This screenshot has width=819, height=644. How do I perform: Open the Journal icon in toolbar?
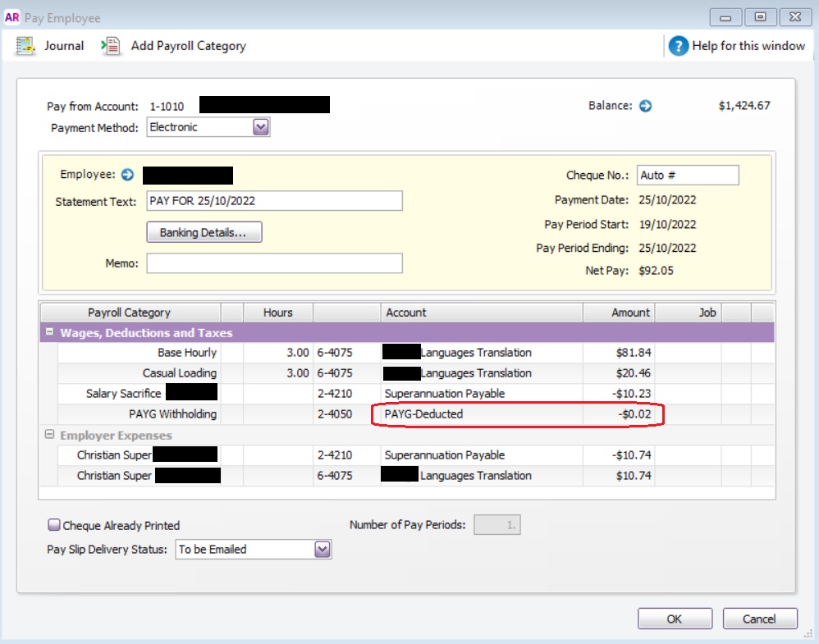click(25, 46)
